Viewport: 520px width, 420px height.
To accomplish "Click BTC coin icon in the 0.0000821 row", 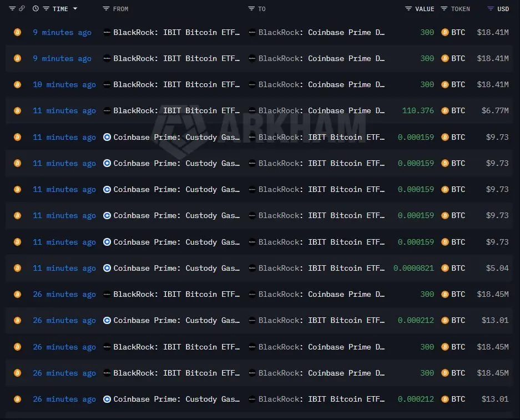I will tap(445, 268).
